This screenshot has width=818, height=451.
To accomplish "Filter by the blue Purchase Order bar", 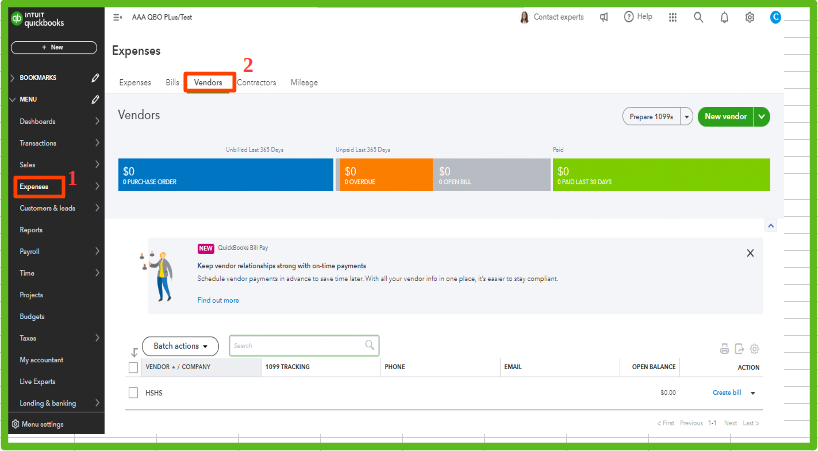I will coord(225,175).
